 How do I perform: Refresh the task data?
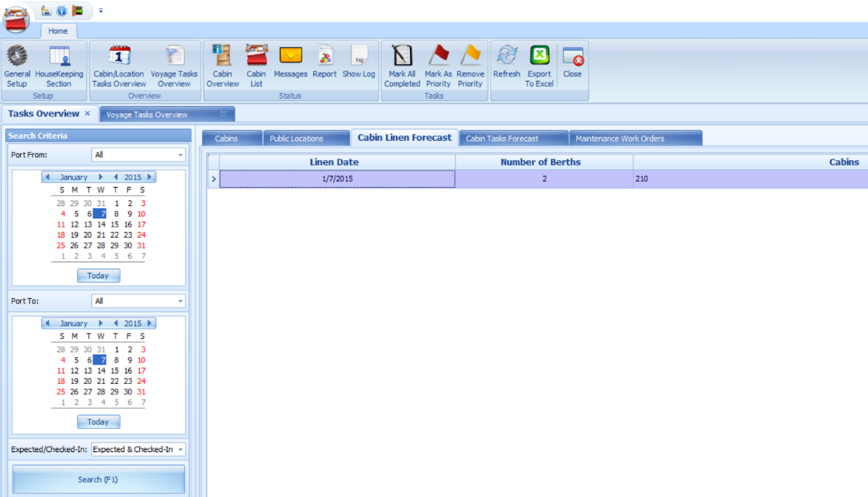point(506,66)
